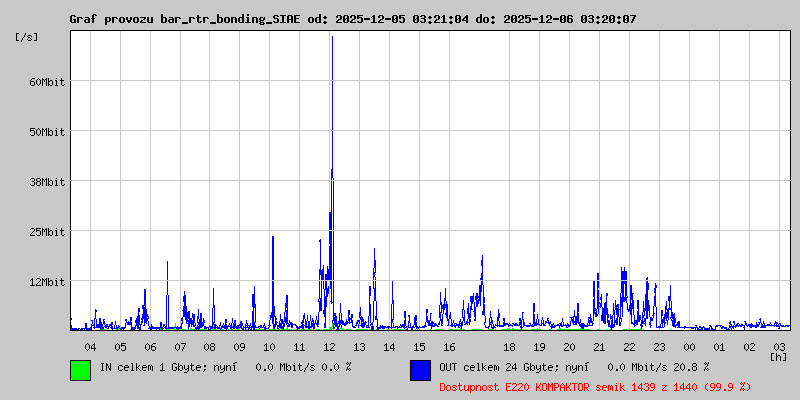Click the 12Mbit label on the Y axis
800x400 pixels.
(47, 281)
